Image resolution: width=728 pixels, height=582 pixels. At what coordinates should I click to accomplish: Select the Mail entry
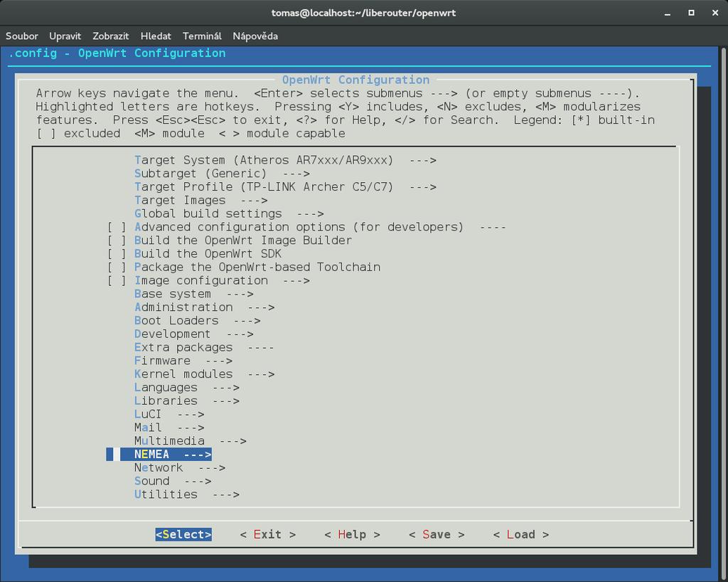pos(169,428)
